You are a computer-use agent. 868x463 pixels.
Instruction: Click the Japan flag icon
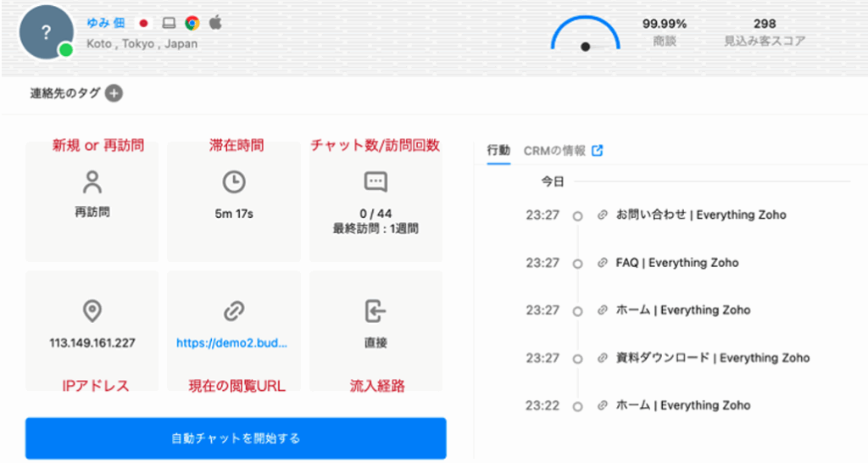click(x=143, y=24)
